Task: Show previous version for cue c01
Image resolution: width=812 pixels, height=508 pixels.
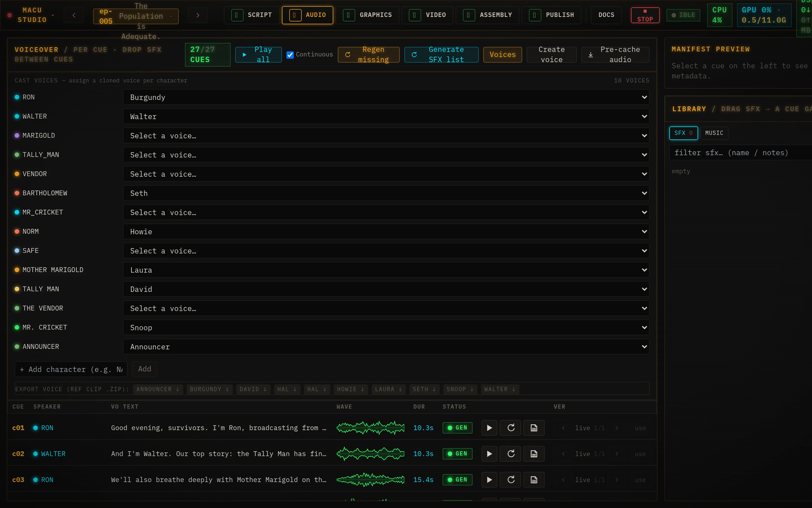Action: coord(563,428)
